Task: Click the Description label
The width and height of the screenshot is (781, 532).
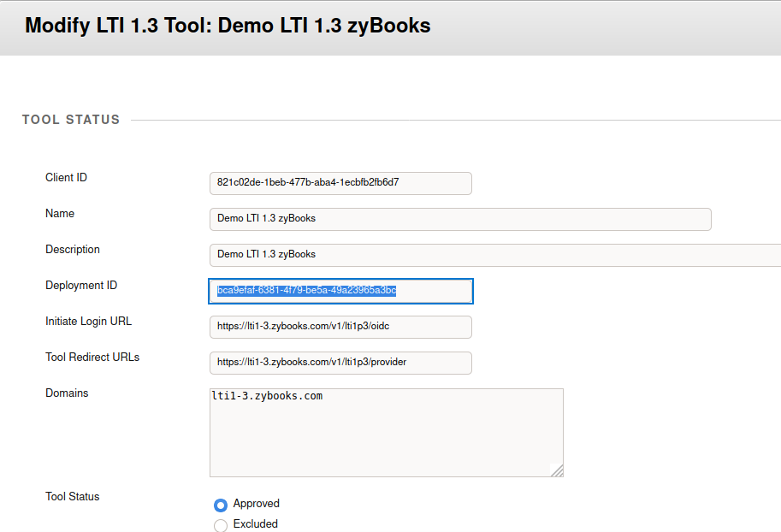Action: point(73,249)
